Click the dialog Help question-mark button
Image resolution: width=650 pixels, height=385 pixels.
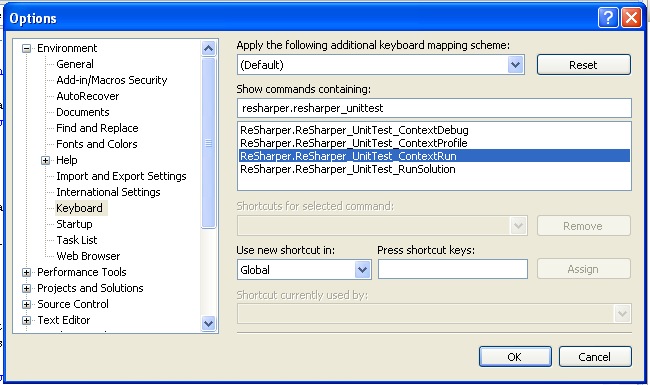point(608,18)
